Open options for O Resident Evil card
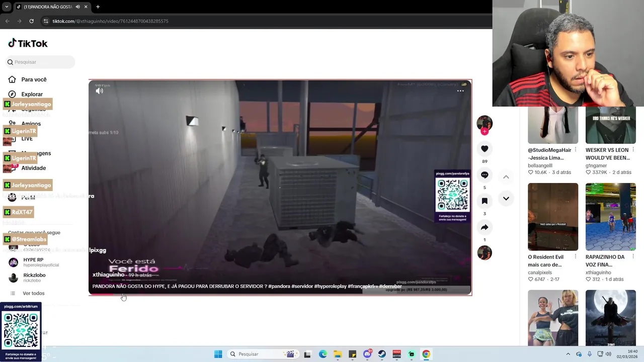 pyautogui.click(x=576, y=257)
